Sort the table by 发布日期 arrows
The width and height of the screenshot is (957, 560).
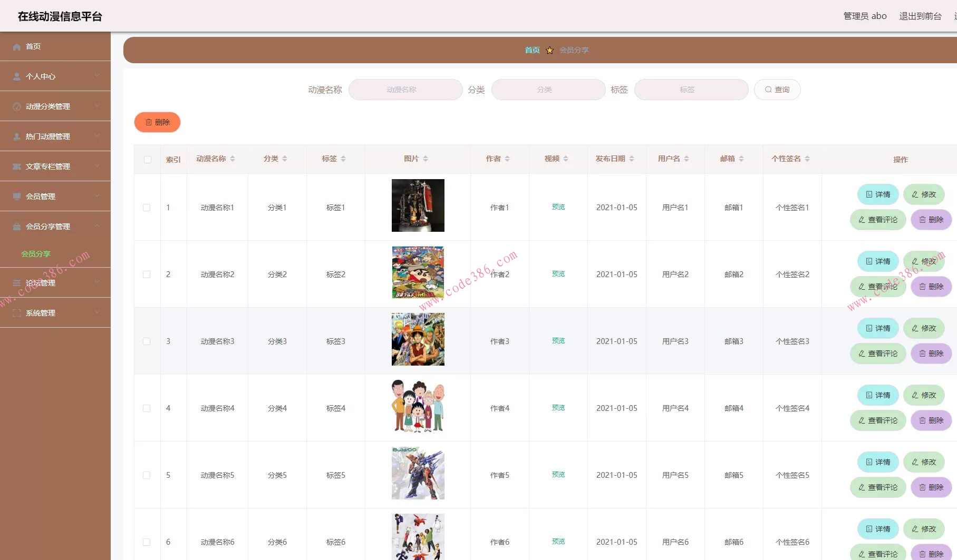pos(631,159)
